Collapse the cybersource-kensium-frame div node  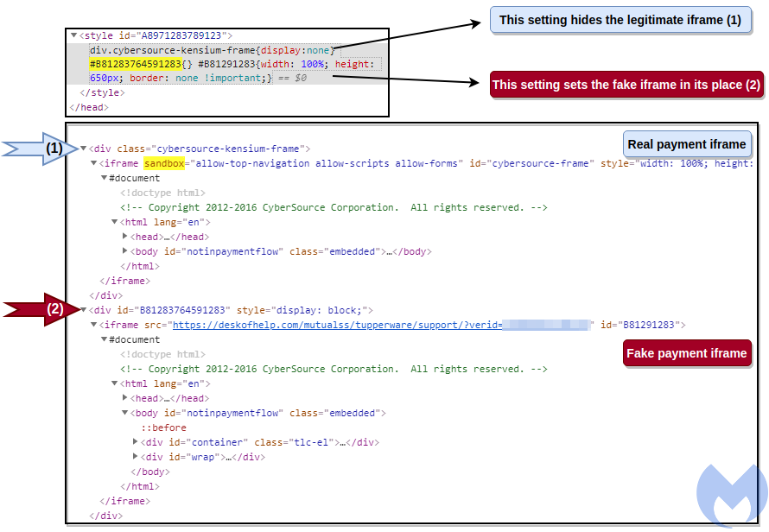(84, 149)
